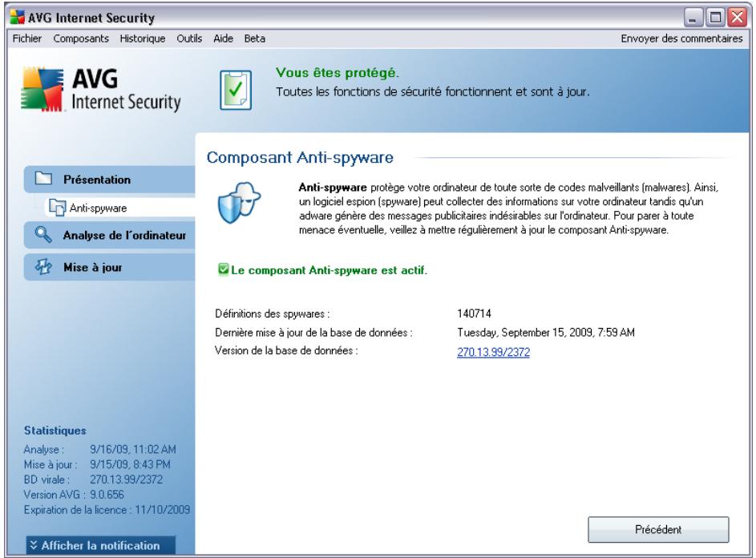Open the Aide menu
This screenshot has height=558, width=756.
coord(223,38)
